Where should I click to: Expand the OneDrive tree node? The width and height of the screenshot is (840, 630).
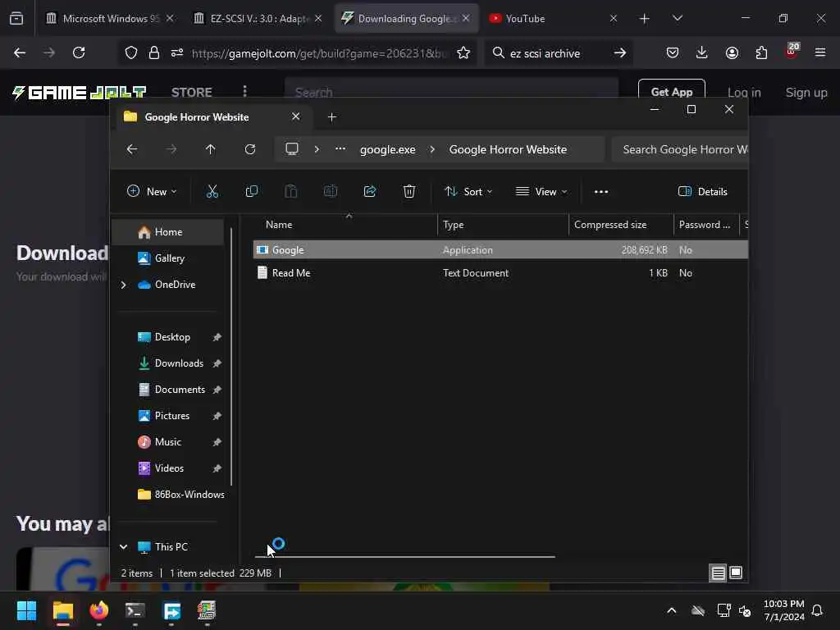(123, 285)
